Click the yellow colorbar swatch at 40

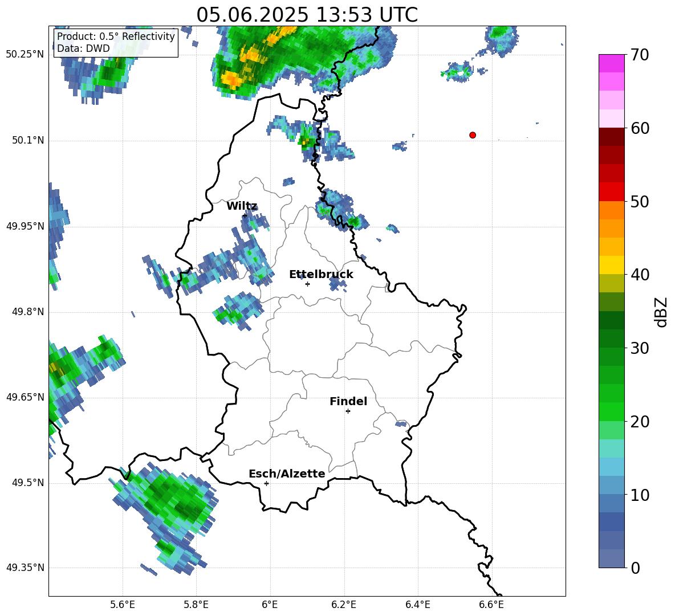(611, 265)
